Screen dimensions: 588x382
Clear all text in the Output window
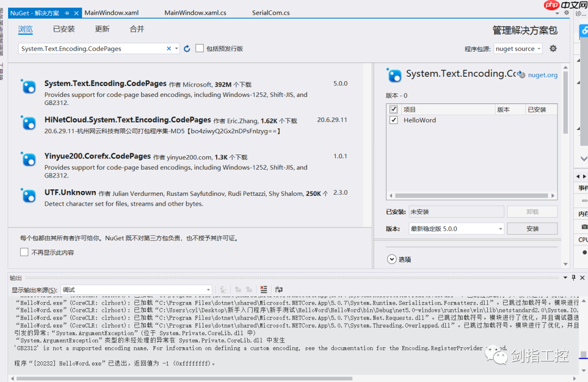264,289
